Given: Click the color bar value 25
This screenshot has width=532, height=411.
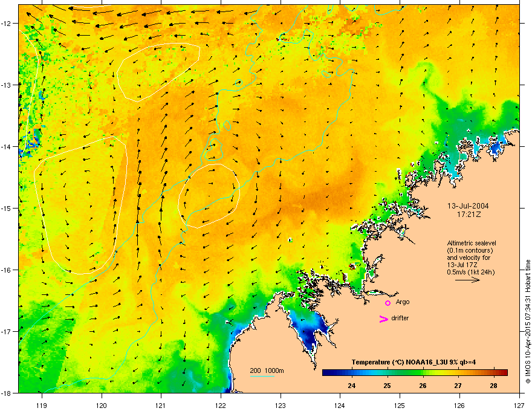Looking at the screenshot, I should [x=387, y=386].
